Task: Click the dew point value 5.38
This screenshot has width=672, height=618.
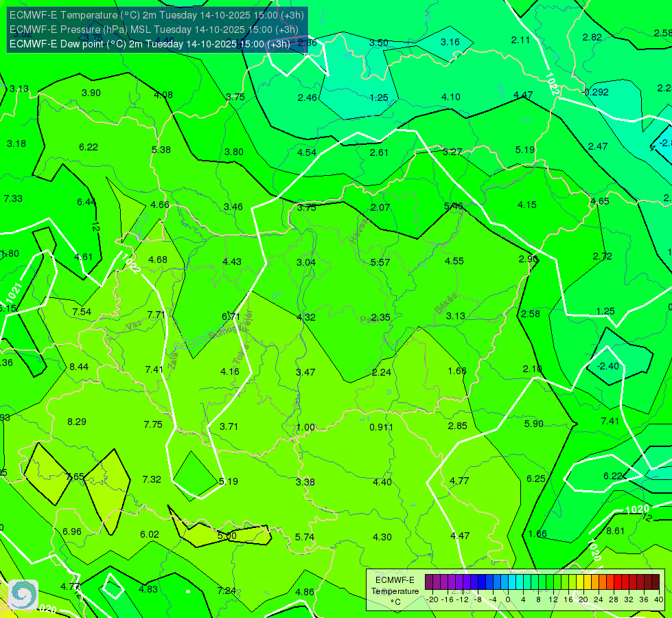Action: click(x=161, y=150)
